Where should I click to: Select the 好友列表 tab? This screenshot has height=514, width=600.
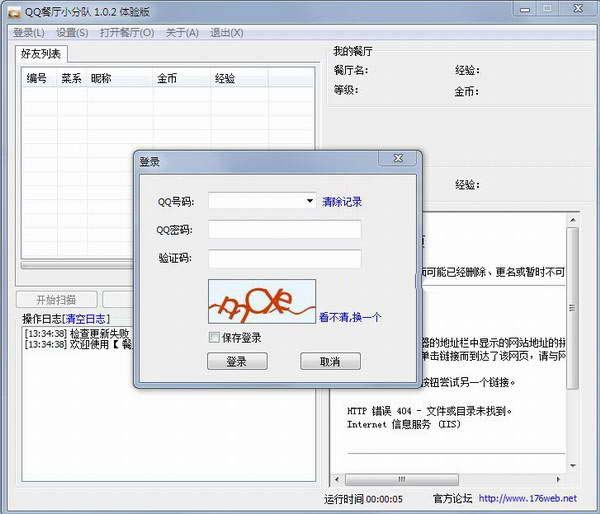[x=41, y=54]
